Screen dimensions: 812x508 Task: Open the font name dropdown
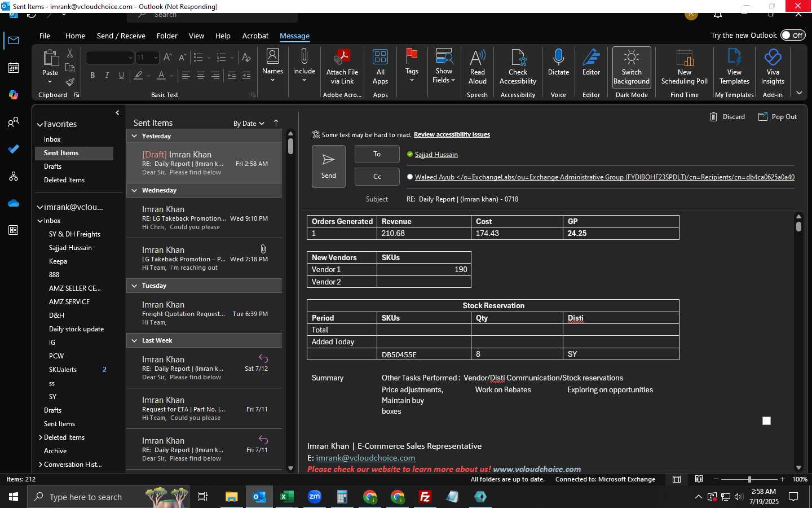point(130,58)
